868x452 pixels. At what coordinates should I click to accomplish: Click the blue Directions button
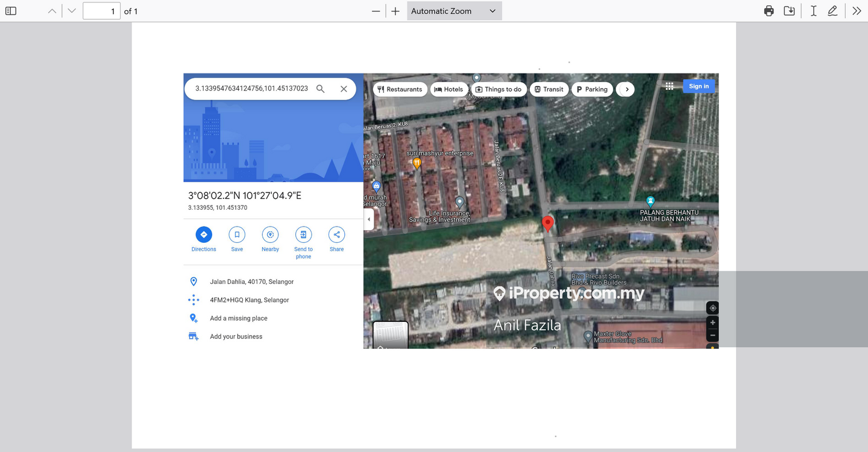tap(204, 234)
